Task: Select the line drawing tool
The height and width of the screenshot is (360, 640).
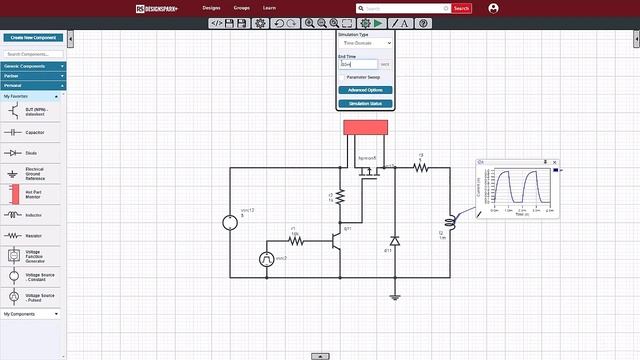Action: tap(395, 23)
